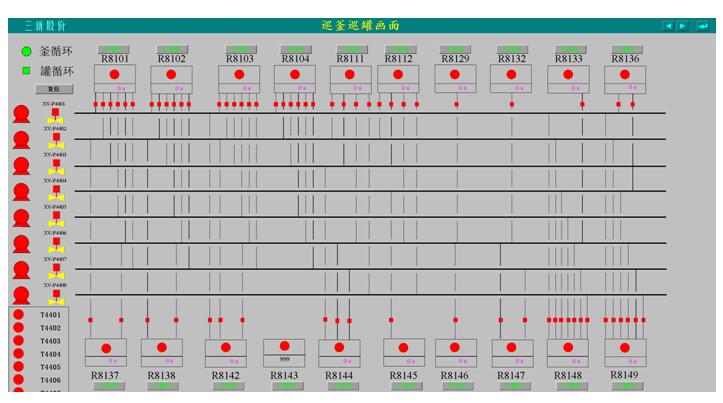This screenshot has width=723, height=403.
Task: Click the R8147 reactor label
Action: 511,376
